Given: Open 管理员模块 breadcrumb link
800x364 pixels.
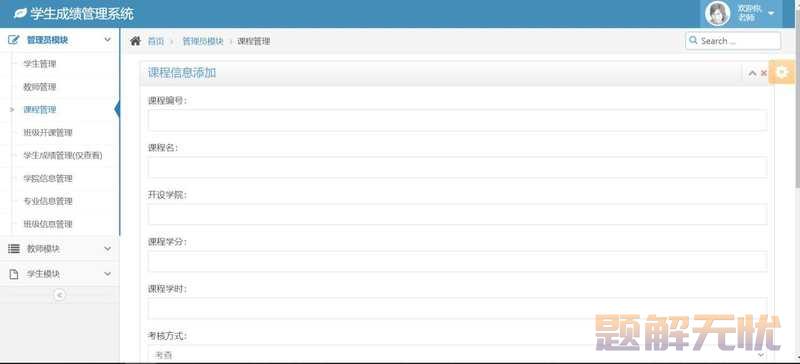Looking at the screenshot, I should pos(203,42).
